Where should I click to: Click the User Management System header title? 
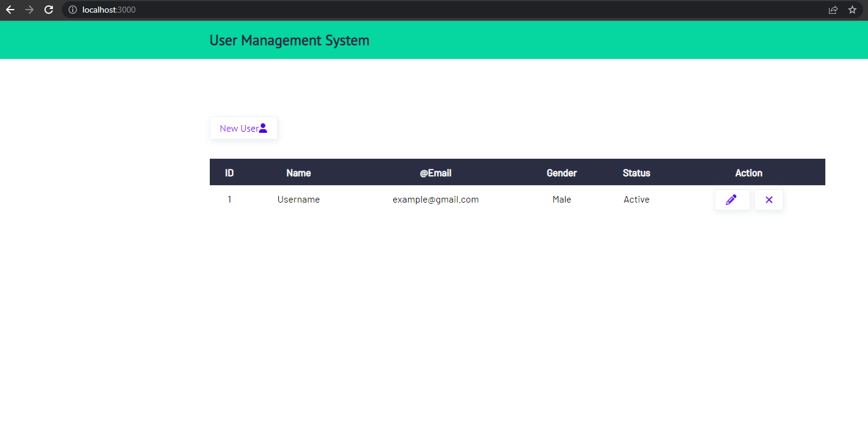coord(289,40)
